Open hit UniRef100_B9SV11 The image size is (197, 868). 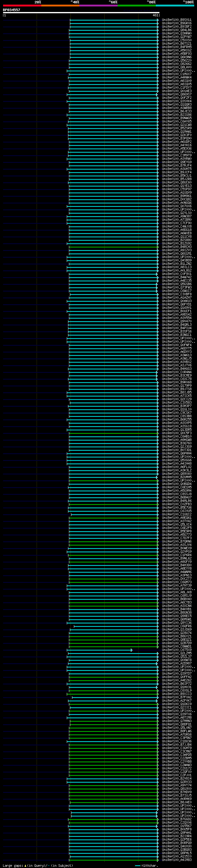click(176, 20)
